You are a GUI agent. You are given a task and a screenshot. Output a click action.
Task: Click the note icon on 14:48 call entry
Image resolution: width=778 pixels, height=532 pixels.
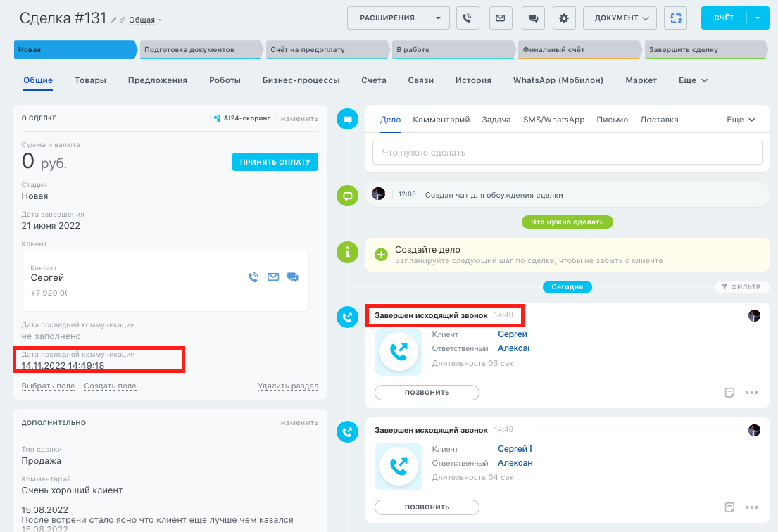(729, 507)
